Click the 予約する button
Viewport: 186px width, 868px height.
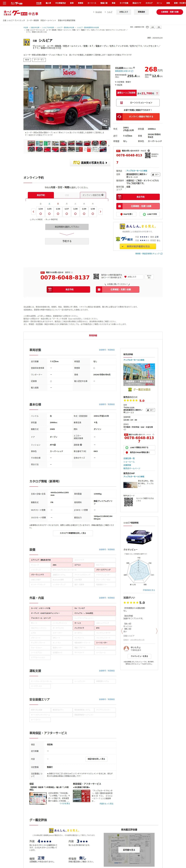[x=67, y=241]
